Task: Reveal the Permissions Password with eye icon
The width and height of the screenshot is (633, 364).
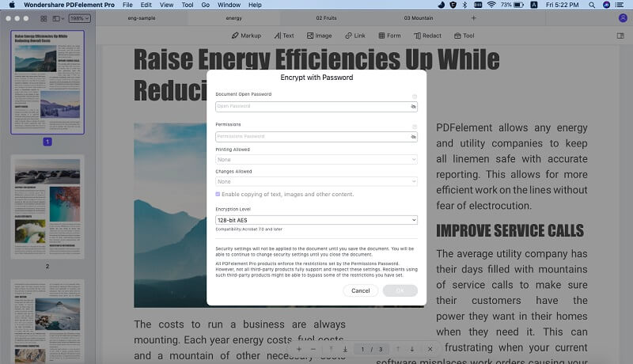Action: [413, 137]
